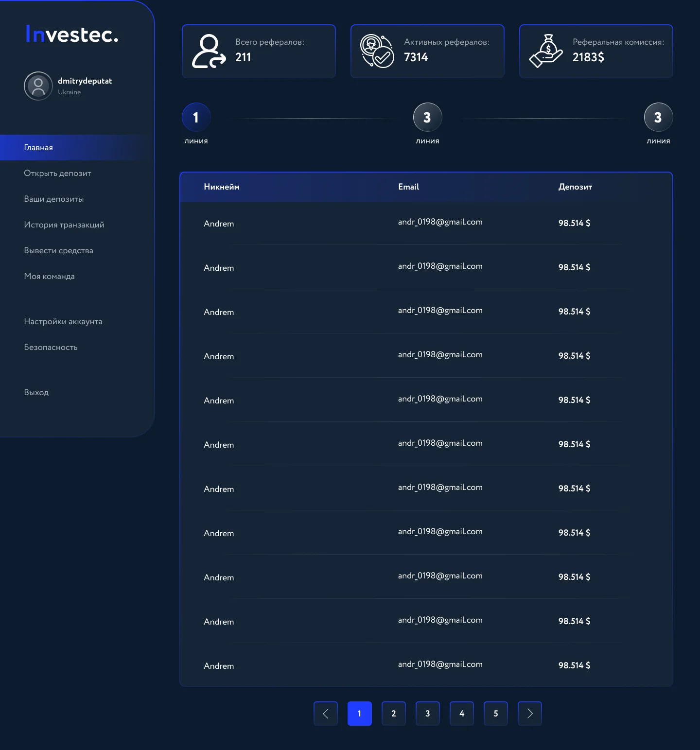
Task: Select the rightmost line 3 circle
Action: click(x=659, y=117)
